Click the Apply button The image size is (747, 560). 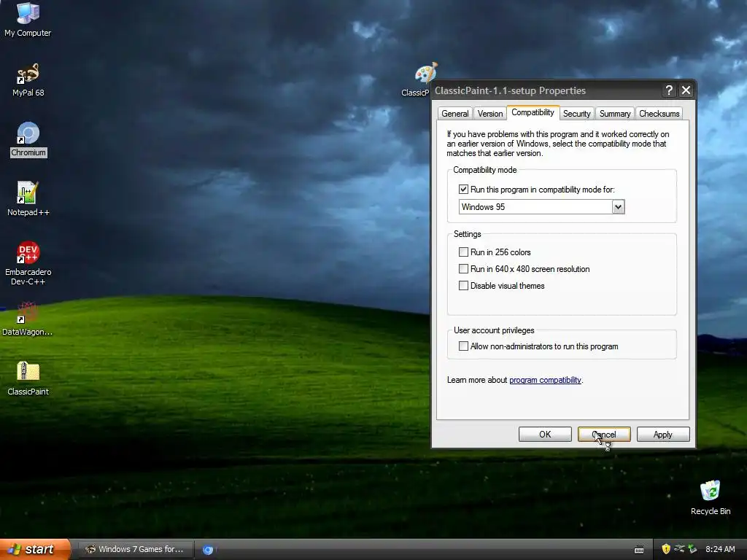[662, 435]
